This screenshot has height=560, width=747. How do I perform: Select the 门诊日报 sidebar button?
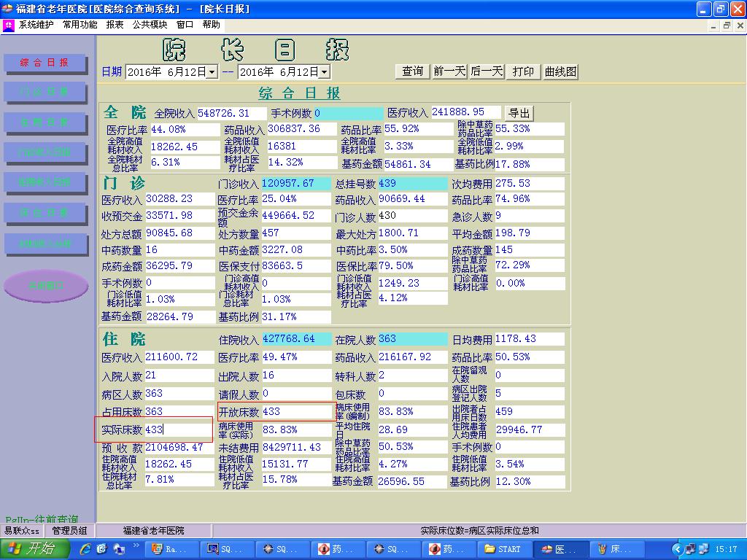[x=44, y=91]
